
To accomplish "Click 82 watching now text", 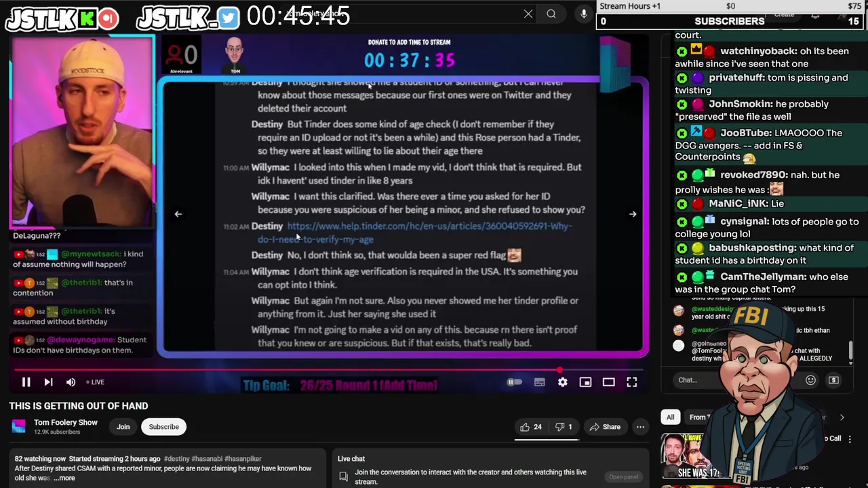I will point(41,459).
